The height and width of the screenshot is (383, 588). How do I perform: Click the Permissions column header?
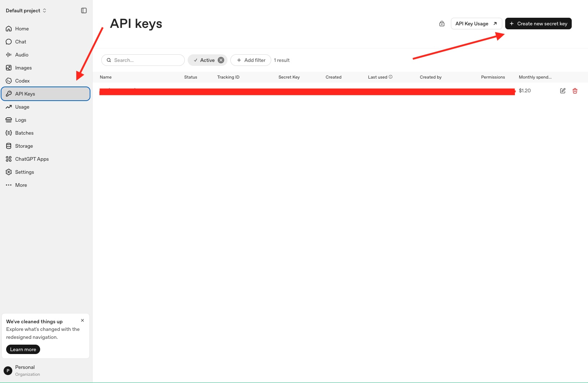point(493,77)
